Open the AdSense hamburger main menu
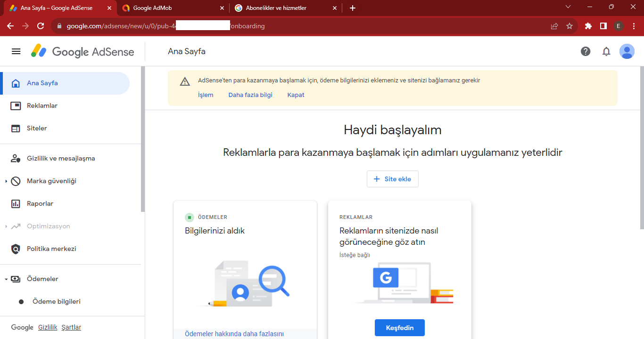Viewport: 644px width, 339px height. [x=16, y=51]
